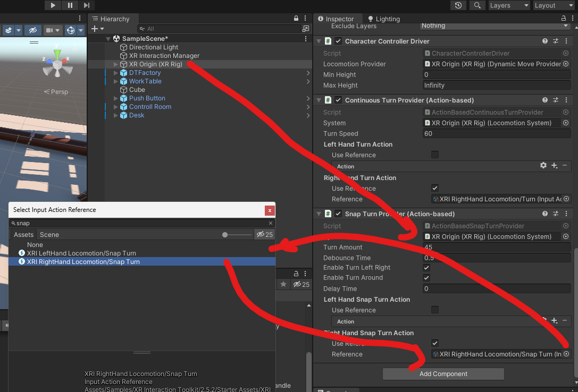Uncheck Enable Turn Left Right
The image size is (578, 392).
426,268
